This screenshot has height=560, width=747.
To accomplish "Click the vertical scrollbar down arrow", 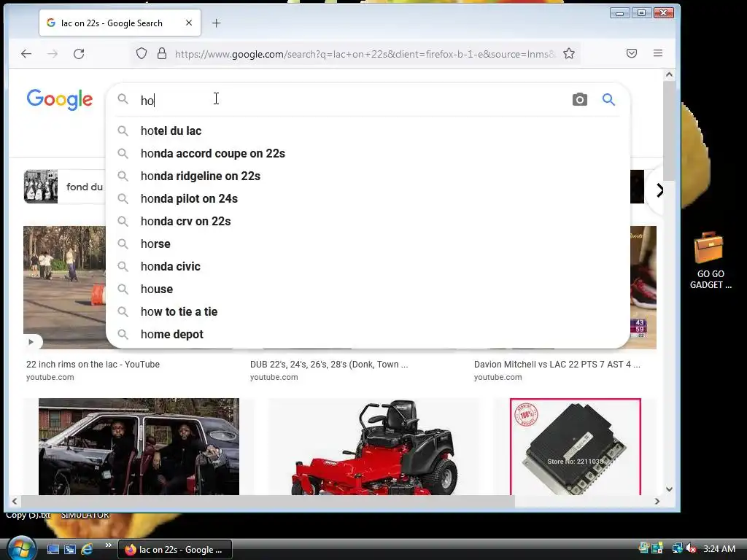I will 670,489.
